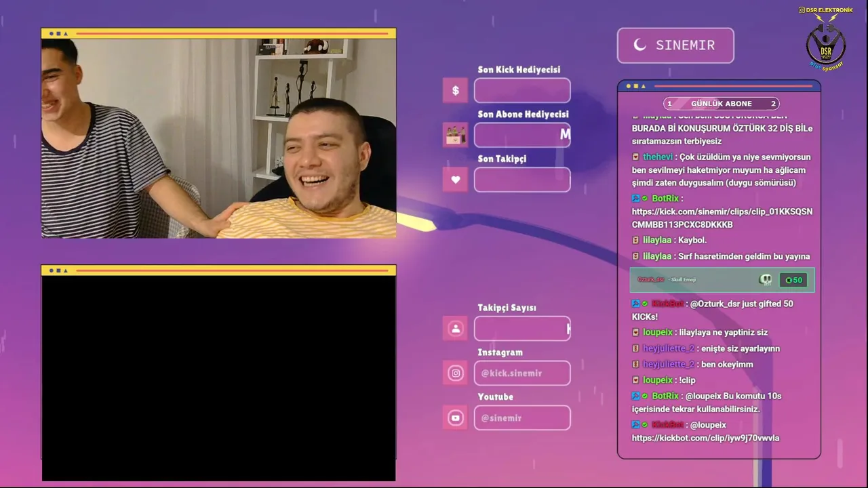The image size is (868, 488).
Task: Click '@Ozturk_dsr just gifted 50 KICKs!' message
Action: point(713,310)
